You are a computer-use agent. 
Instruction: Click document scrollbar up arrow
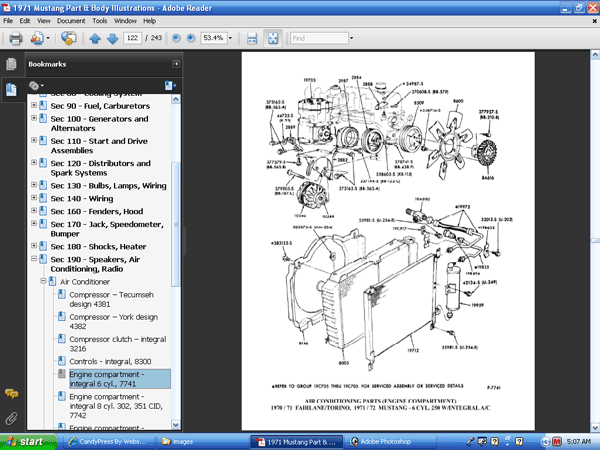click(x=595, y=55)
